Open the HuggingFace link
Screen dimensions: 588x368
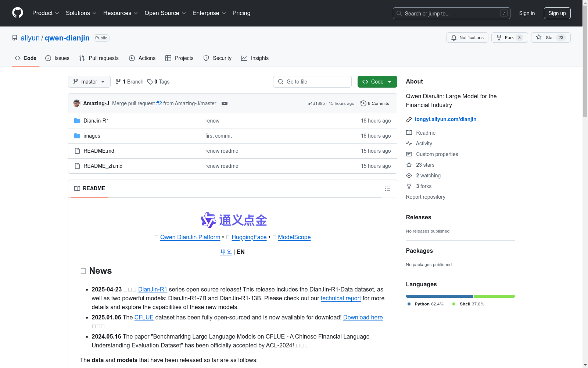click(x=249, y=237)
